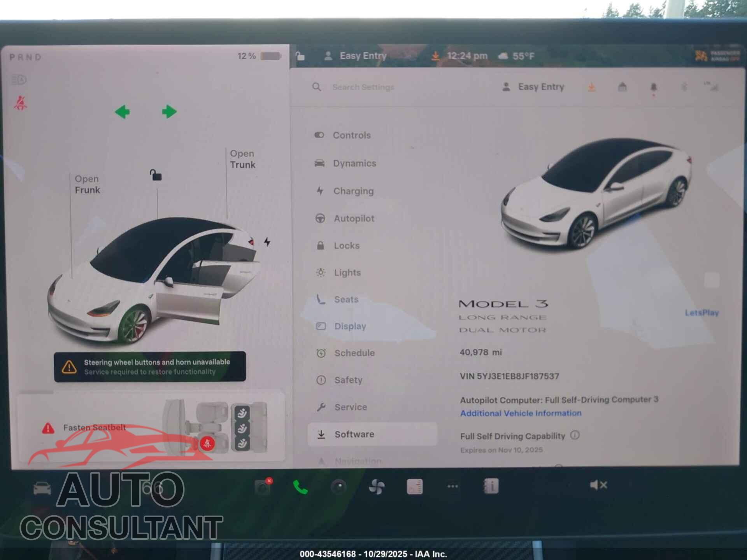Tap the bottom rear seat heater icon

(242, 443)
